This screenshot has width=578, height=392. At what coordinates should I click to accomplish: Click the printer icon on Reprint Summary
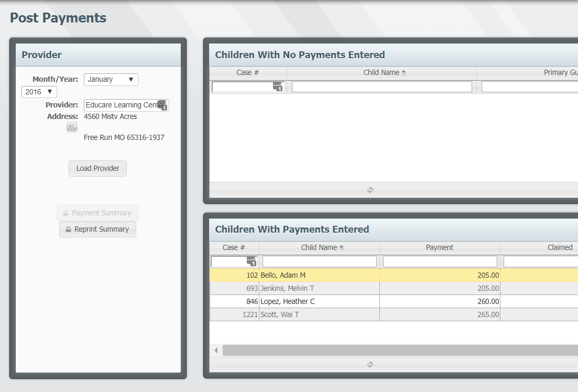tap(68, 230)
